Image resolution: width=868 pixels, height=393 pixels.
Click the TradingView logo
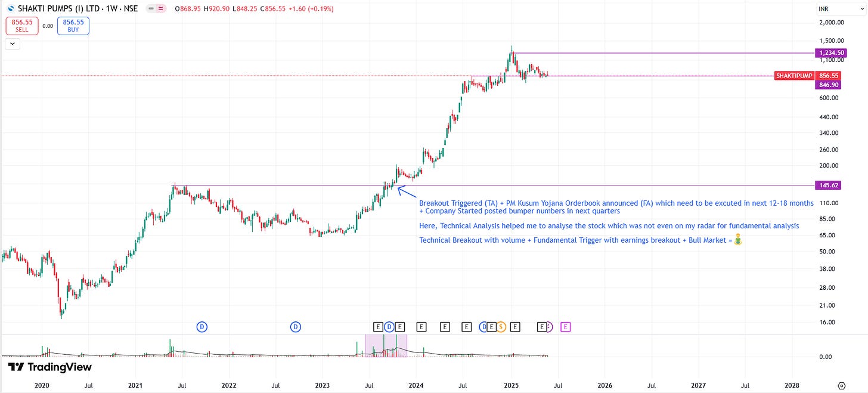coord(50,367)
